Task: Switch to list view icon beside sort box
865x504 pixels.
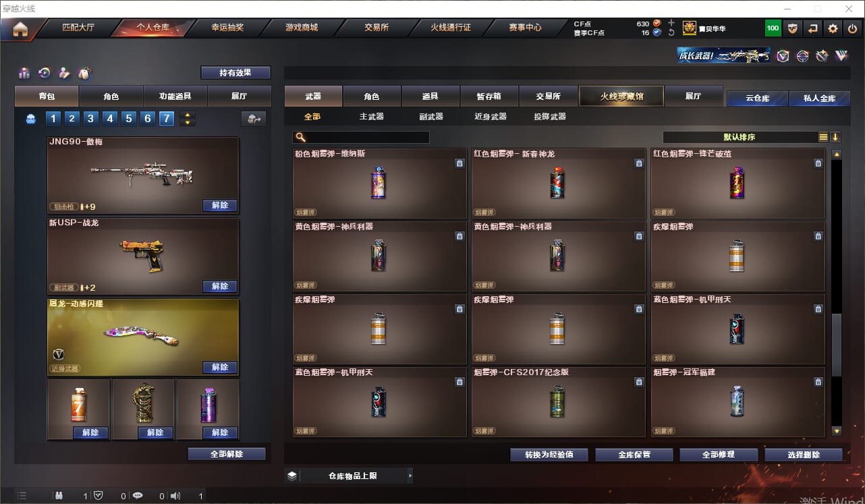Action: pyautogui.click(x=823, y=137)
